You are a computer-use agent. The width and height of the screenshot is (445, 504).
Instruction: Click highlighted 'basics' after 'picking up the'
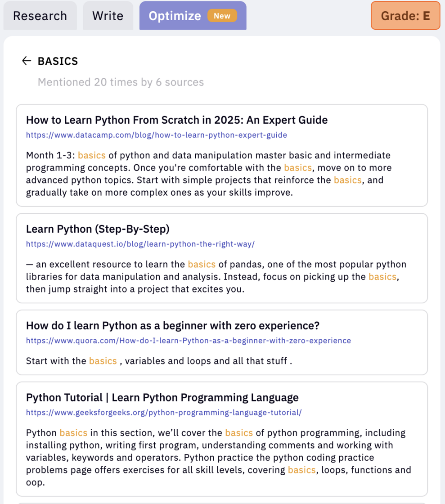(382, 277)
